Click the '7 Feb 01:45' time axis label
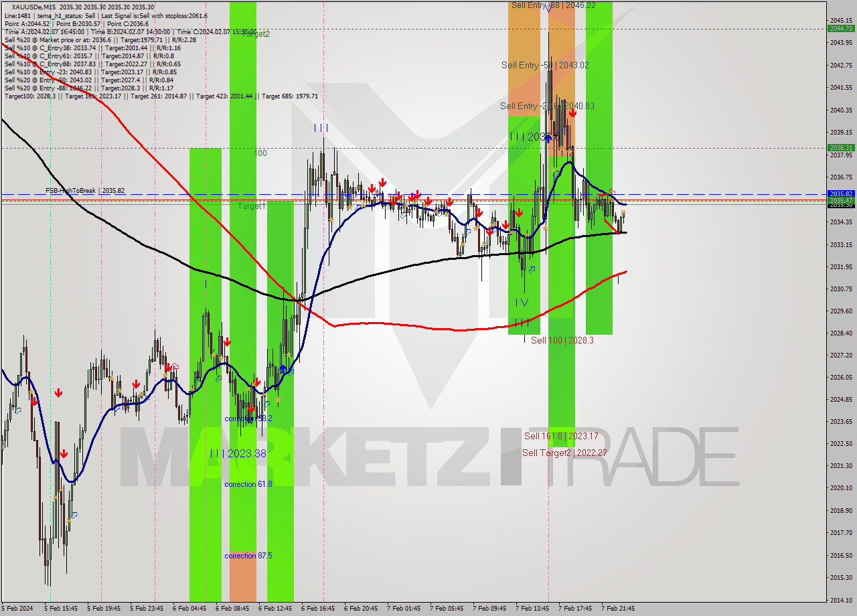 404,609
